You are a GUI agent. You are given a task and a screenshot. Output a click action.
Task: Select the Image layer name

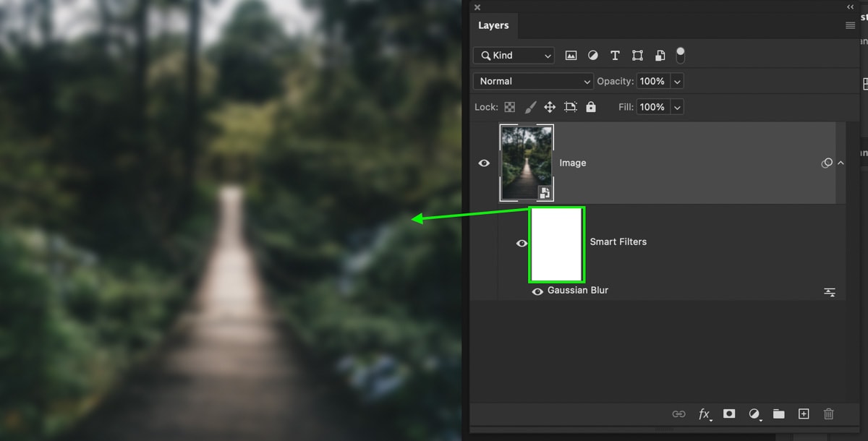click(x=573, y=163)
